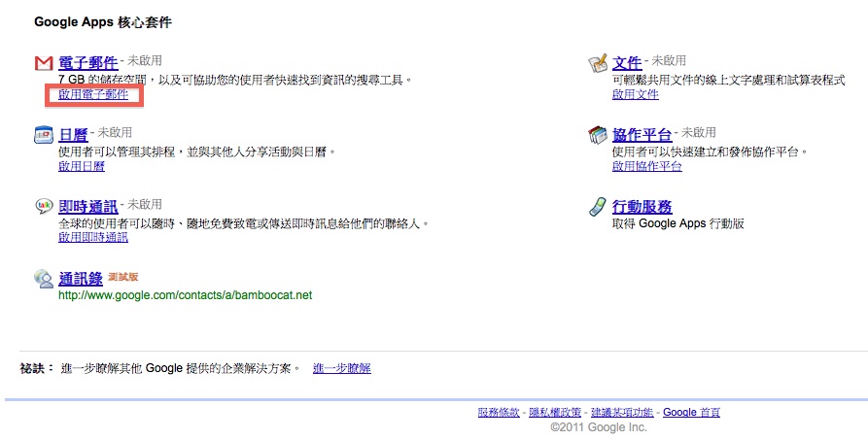The height and width of the screenshot is (440, 868).
Task: Click the 7 GB 儲存空間 description text
Action: [x=236, y=81]
